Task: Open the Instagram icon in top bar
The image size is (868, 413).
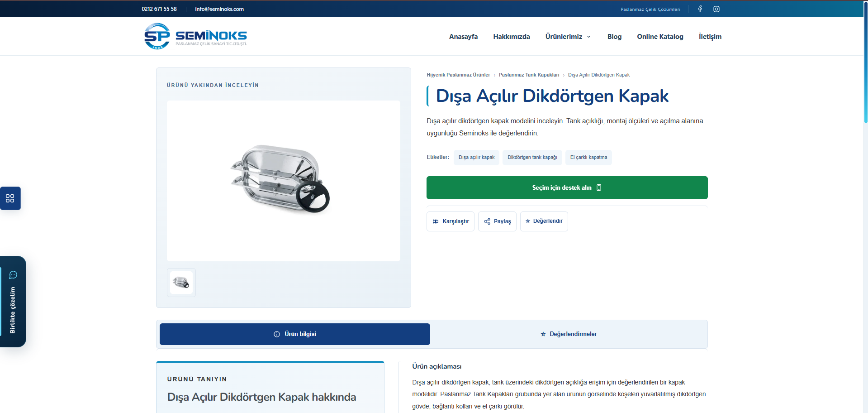Action: coord(716,9)
